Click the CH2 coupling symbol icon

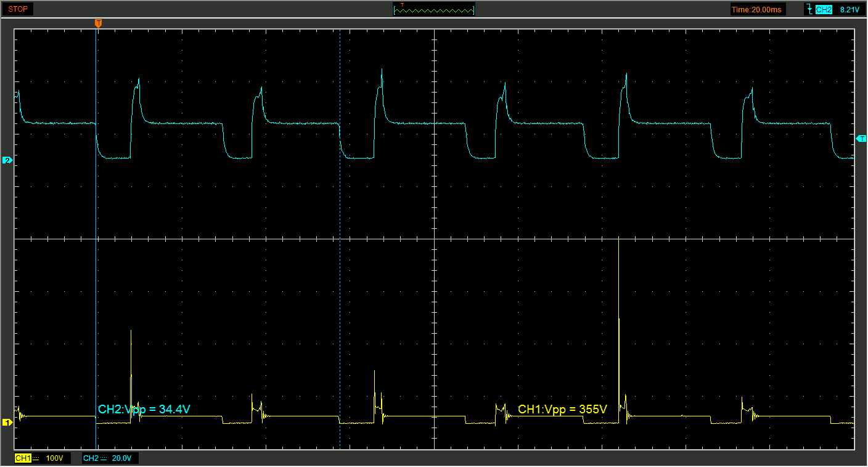coord(104,458)
